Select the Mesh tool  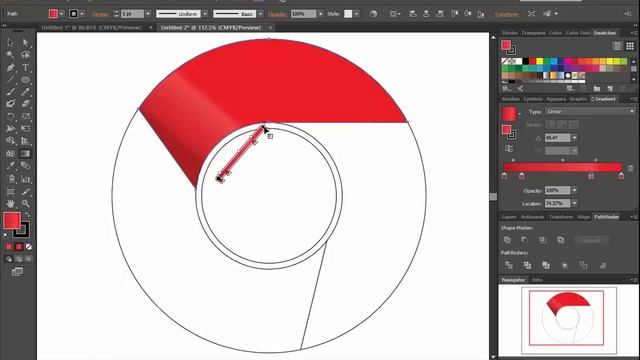[x=11, y=154]
